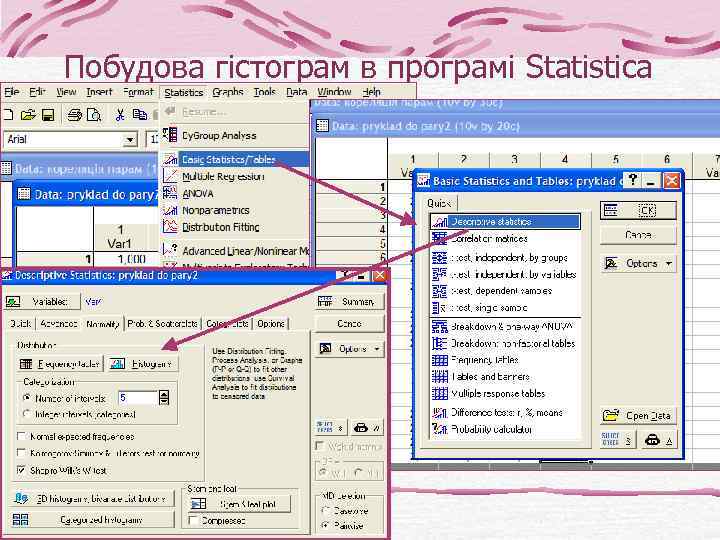
Task: Click Select Cases button in Basic Statistics dialog
Action: point(618,439)
